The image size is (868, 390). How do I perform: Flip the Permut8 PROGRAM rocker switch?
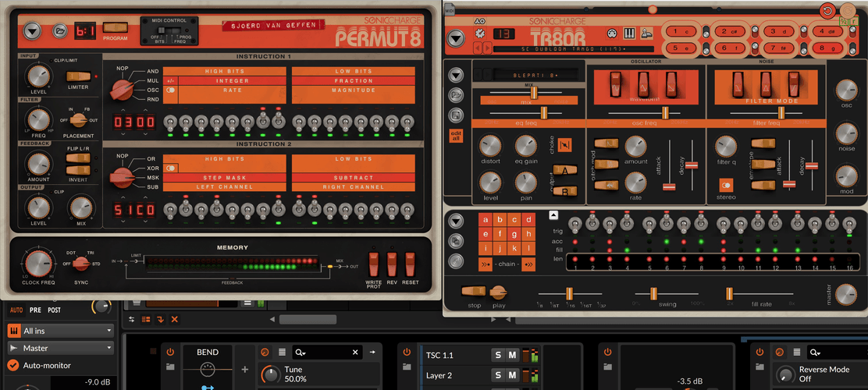(x=115, y=27)
